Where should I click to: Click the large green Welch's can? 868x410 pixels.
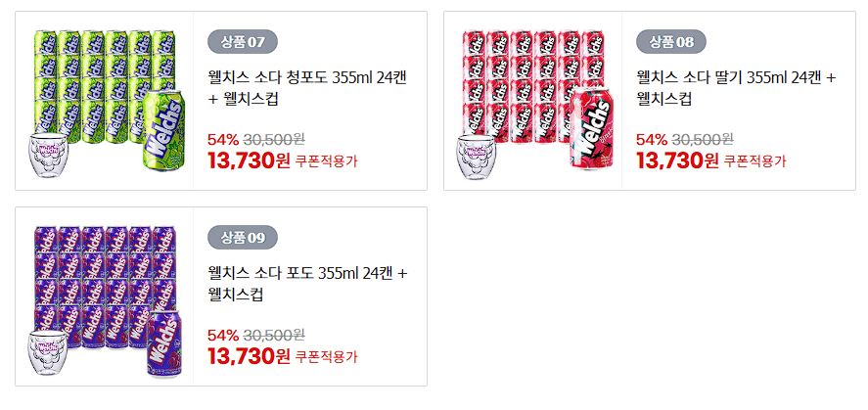click(163, 130)
